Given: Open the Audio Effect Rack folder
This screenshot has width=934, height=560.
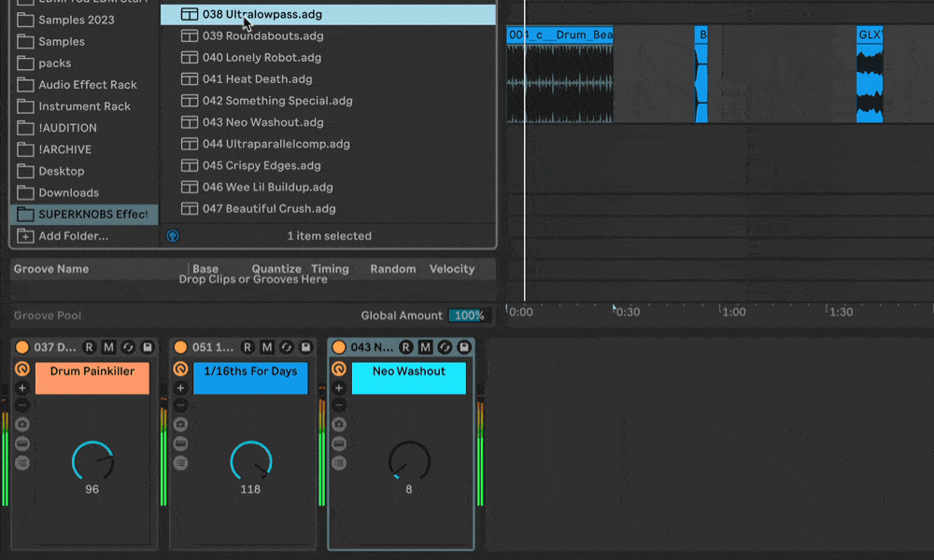Looking at the screenshot, I should pos(87,85).
